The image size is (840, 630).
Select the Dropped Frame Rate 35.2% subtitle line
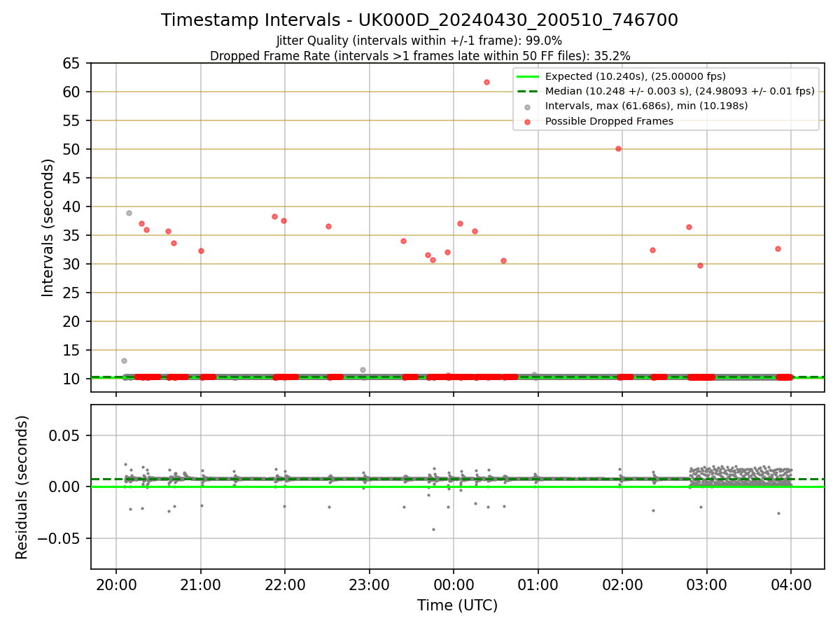pos(420,56)
